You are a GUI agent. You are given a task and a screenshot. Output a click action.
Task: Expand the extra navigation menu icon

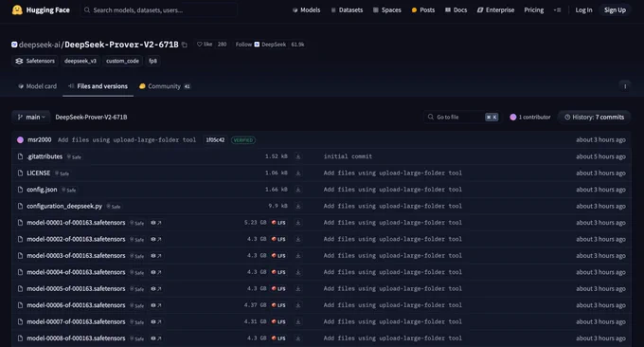pos(557,9)
